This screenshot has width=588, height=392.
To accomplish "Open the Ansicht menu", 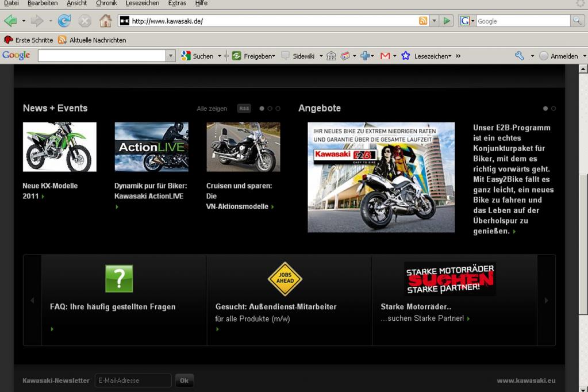I will coord(76,3).
